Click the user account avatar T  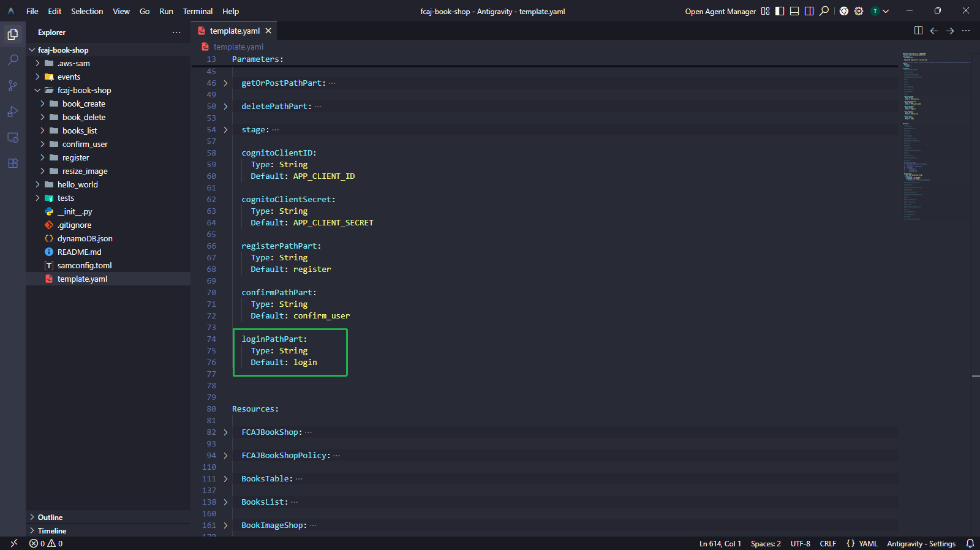(875, 11)
